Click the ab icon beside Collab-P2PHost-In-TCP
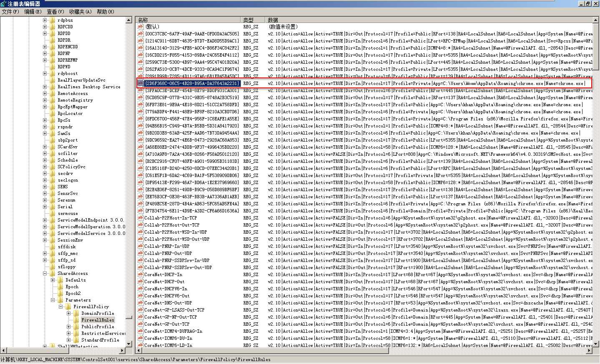600x364 pixels. pos(141,218)
